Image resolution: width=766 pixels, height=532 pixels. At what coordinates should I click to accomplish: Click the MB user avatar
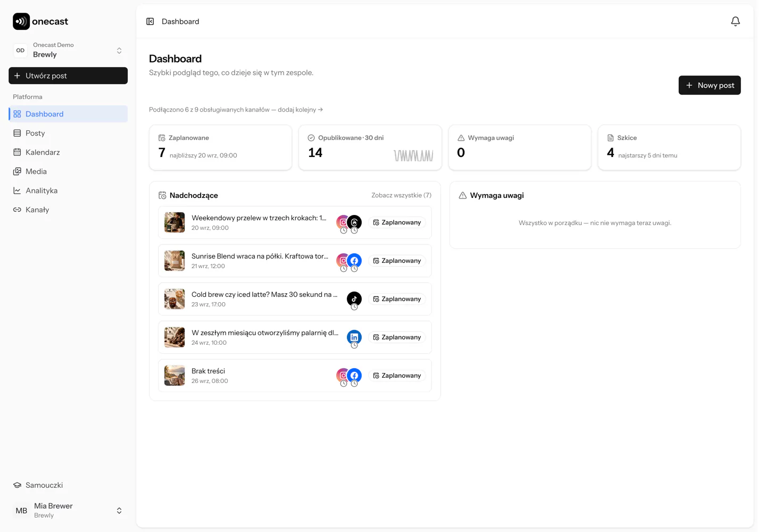(x=21, y=511)
